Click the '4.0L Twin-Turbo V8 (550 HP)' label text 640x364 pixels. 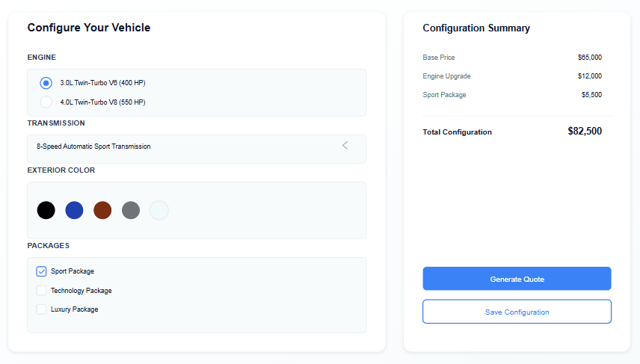[x=102, y=102]
